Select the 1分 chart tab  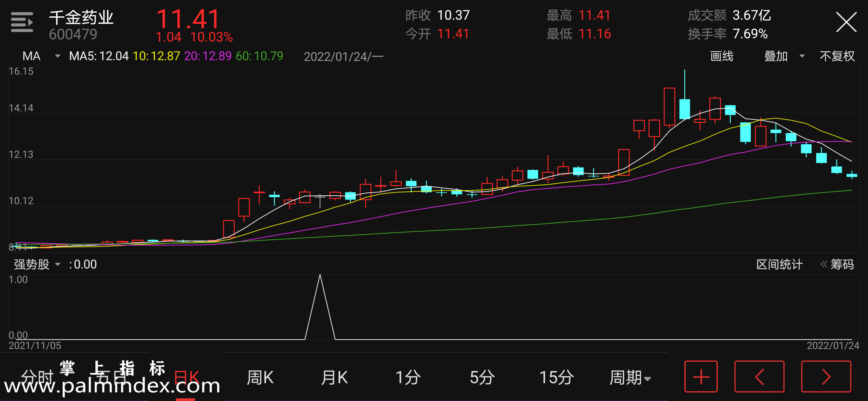click(408, 378)
